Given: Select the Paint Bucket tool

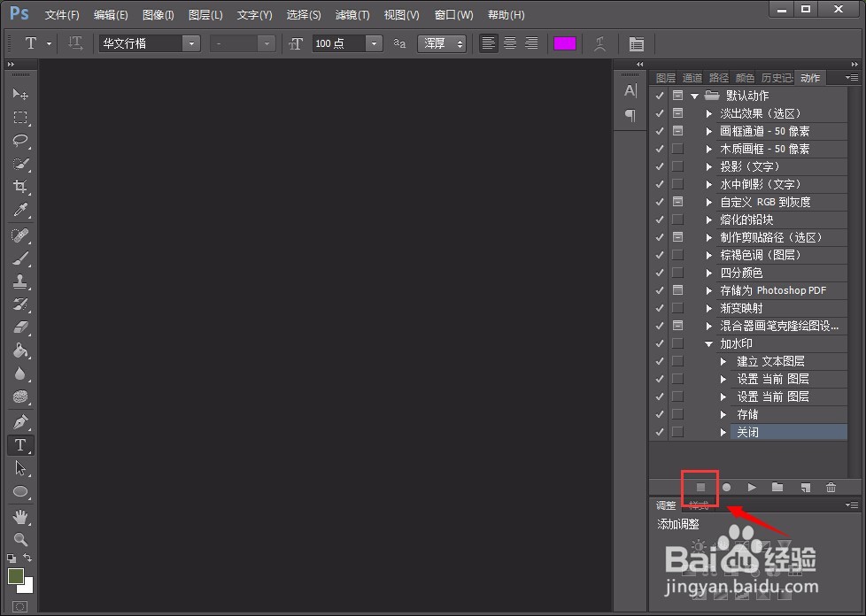Looking at the screenshot, I should [20, 350].
